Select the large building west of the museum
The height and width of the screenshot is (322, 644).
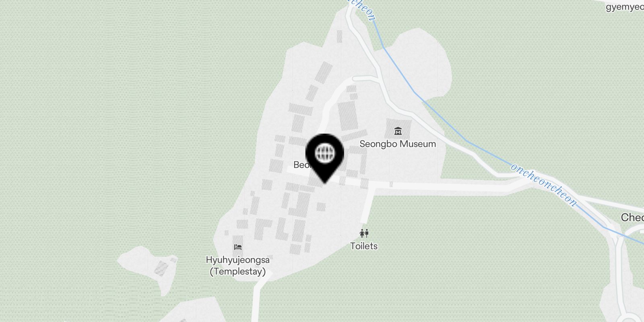tap(347, 115)
